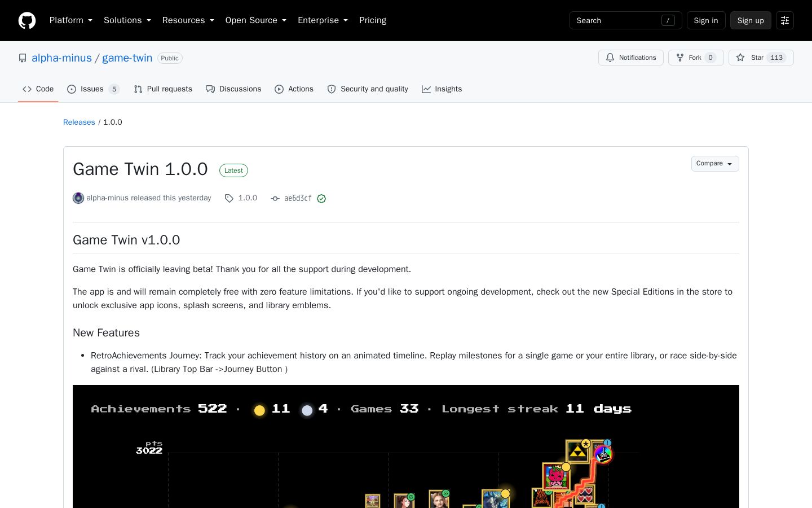The width and height of the screenshot is (812, 508).
Task: Open the alpha-minus author link in release info
Action: point(108,198)
